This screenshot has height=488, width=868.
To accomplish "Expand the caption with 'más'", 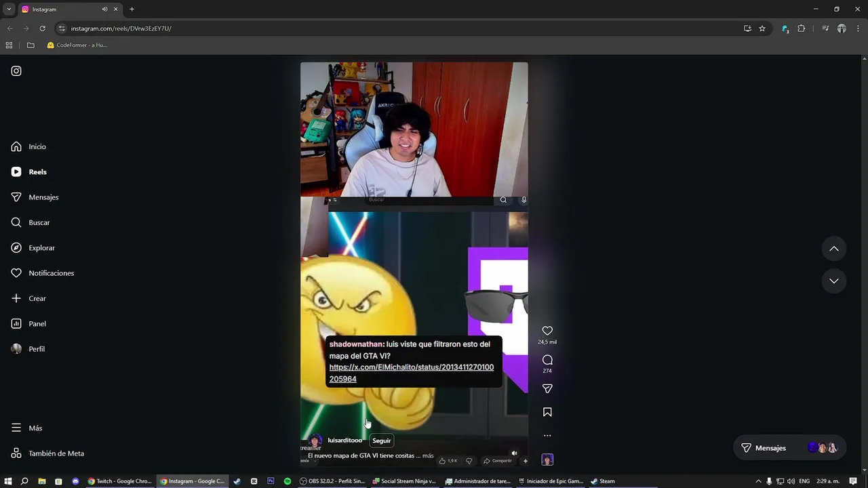I will coord(428,455).
